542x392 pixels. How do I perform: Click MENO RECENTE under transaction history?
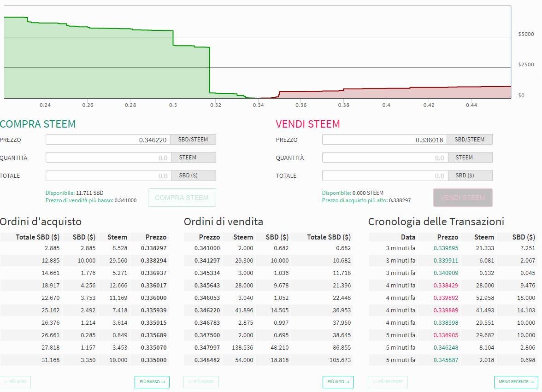click(x=516, y=382)
